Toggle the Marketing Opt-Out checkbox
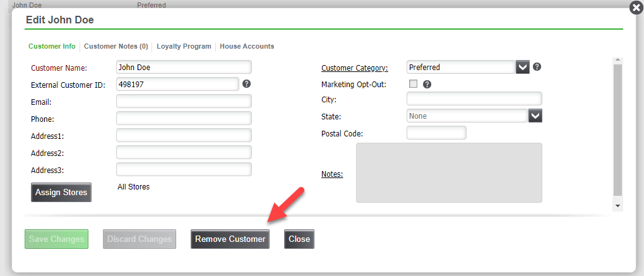644x276 pixels. pos(413,84)
